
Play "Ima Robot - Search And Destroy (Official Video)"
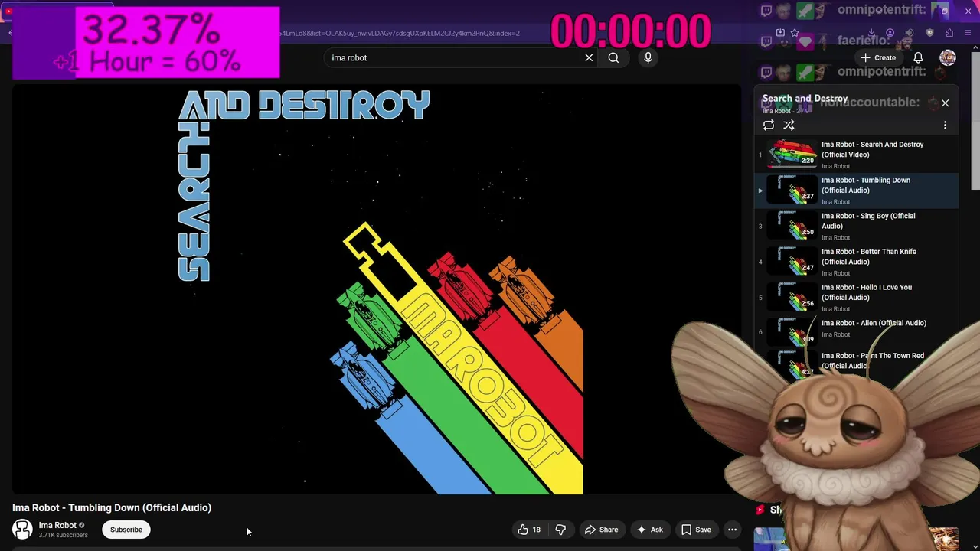[x=857, y=155]
